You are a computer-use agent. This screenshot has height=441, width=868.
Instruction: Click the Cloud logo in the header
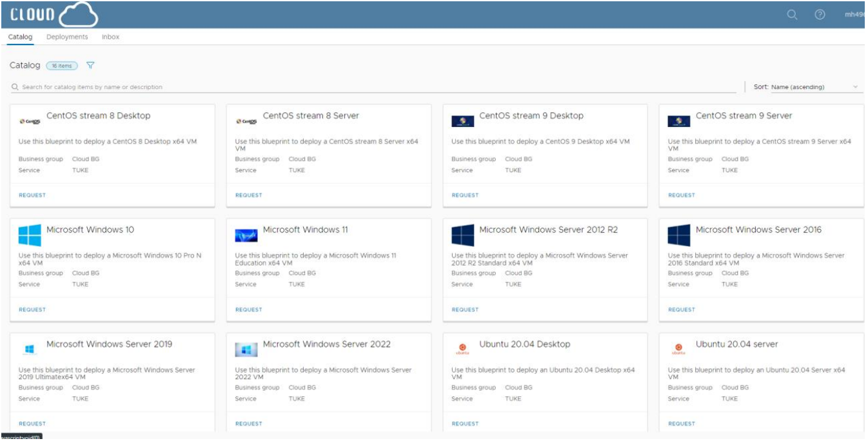click(54, 14)
